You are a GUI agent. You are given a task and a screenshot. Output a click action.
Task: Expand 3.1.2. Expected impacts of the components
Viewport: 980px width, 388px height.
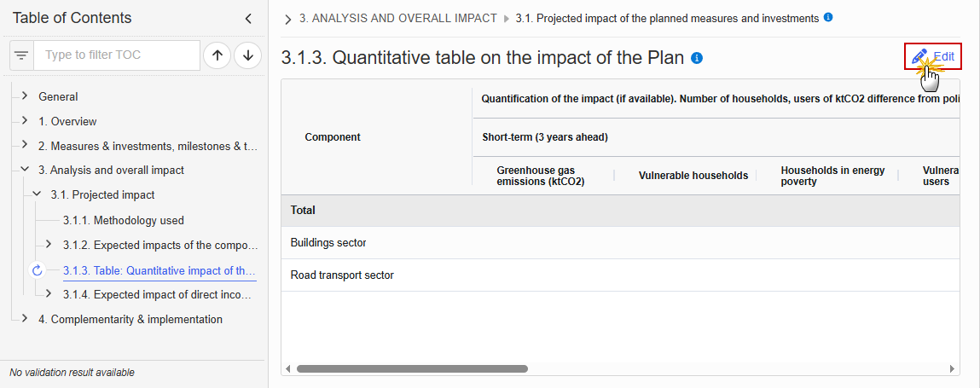pyautogui.click(x=49, y=244)
